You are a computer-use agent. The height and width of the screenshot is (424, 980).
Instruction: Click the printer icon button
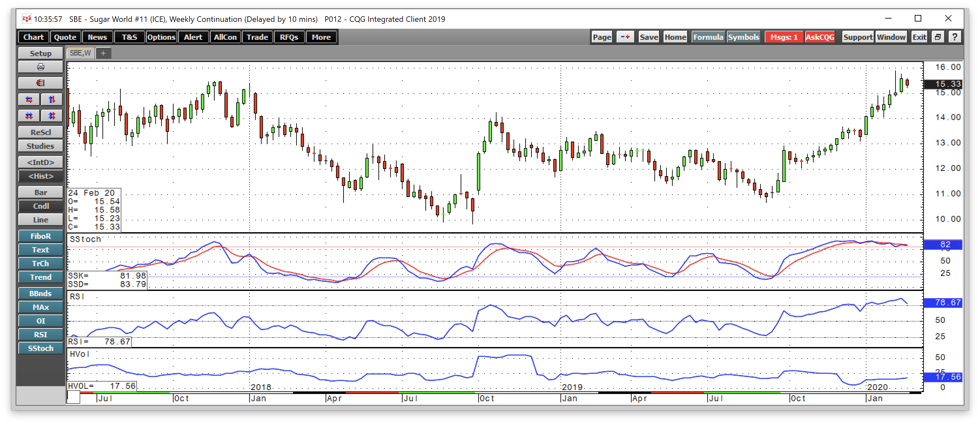point(41,67)
